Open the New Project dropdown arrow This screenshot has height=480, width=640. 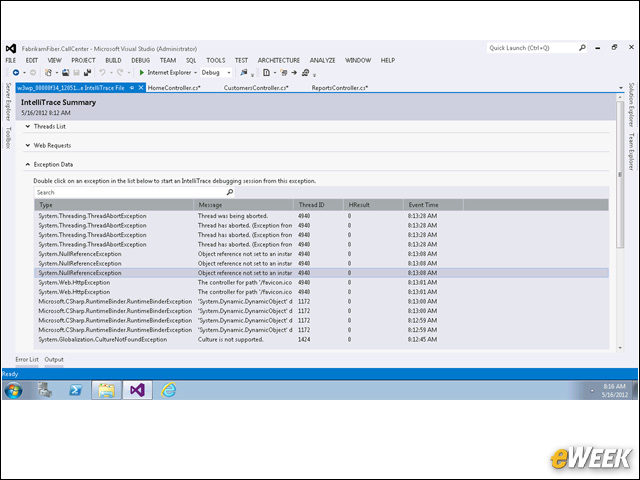click(57, 73)
